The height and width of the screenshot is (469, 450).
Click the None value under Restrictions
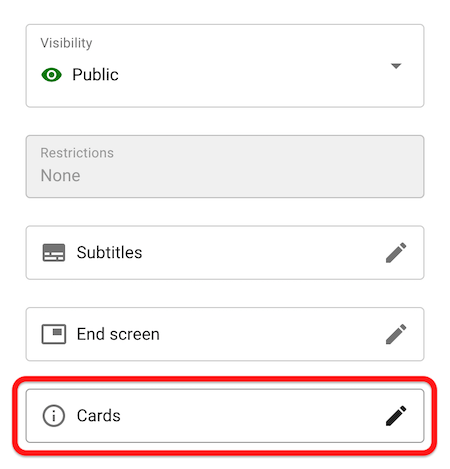coord(60,175)
